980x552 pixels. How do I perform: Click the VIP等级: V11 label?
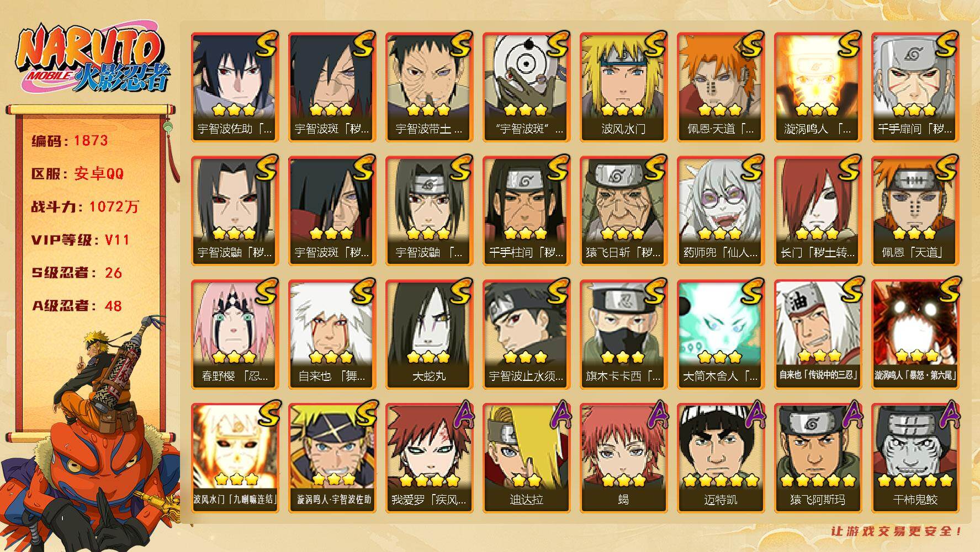(80, 240)
